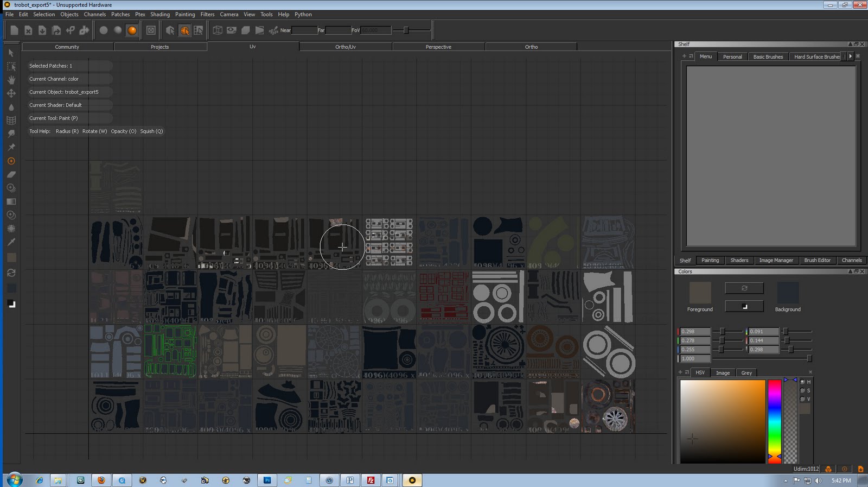Open the Filters menu

(207, 15)
